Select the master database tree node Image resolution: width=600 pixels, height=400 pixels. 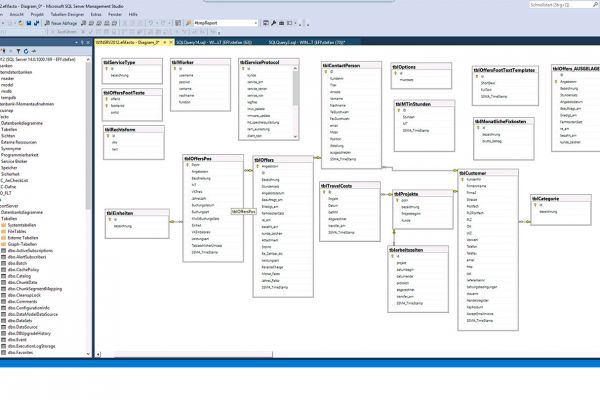tap(8, 78)
